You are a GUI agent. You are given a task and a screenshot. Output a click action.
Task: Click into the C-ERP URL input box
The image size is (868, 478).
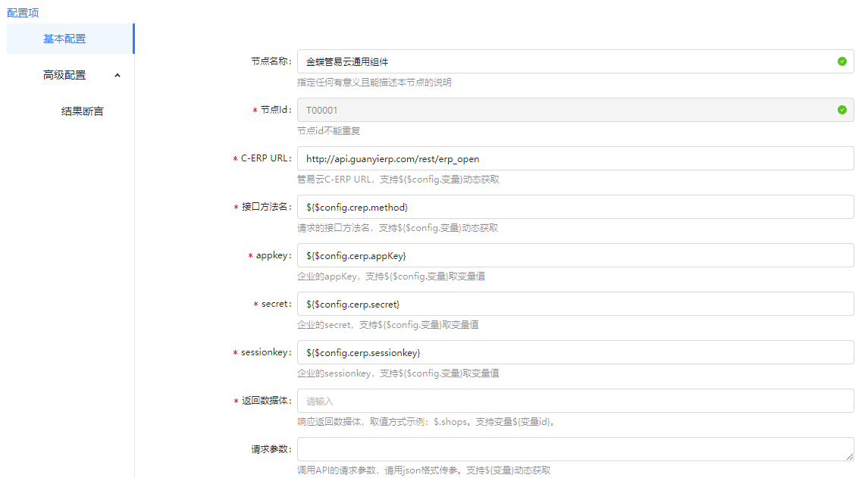point(575,158)
